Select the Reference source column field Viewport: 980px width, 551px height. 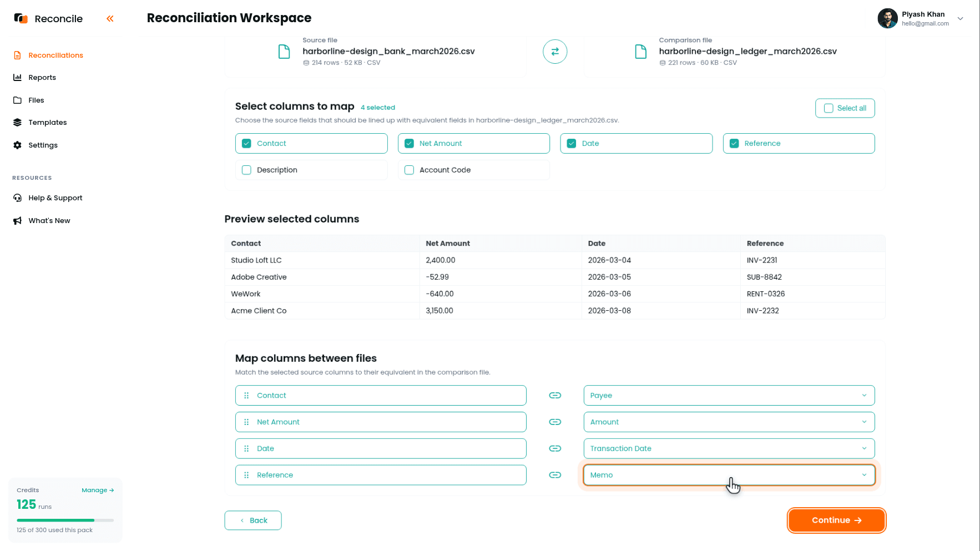pos(381,475)
